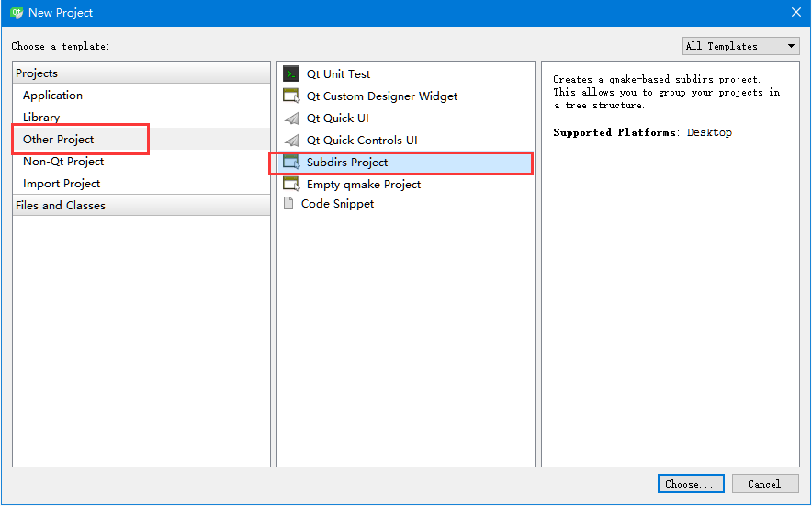The width and height of the screenshot is (812, 506).
Task: Click the Empty qmake Project icon
Action: click(291, 185)
